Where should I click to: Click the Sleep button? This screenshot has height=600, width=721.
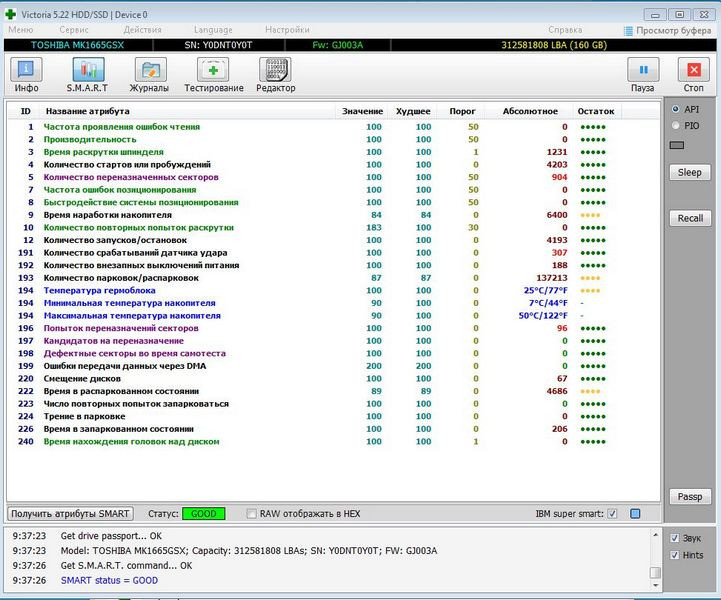689,172
